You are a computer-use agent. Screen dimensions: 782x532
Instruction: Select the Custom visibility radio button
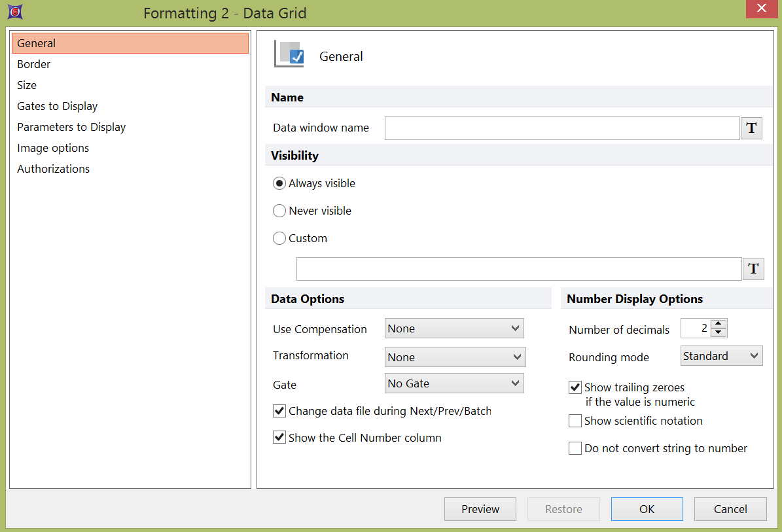pyautogui.click(x=279, y=238)
